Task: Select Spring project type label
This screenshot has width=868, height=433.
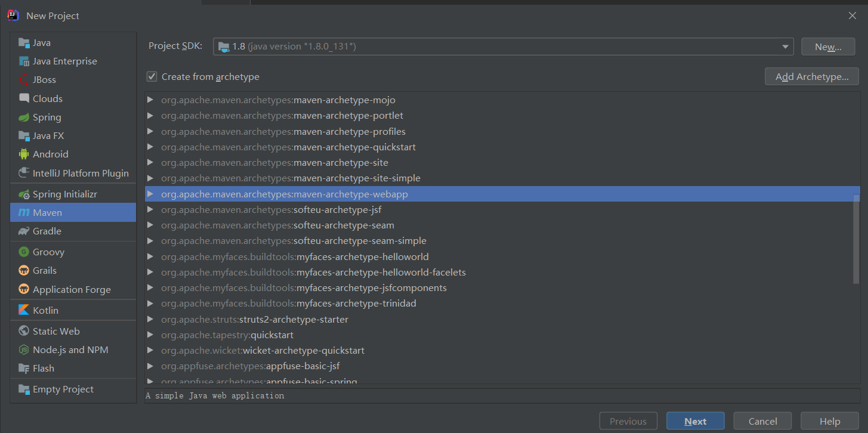Action: 47,117
